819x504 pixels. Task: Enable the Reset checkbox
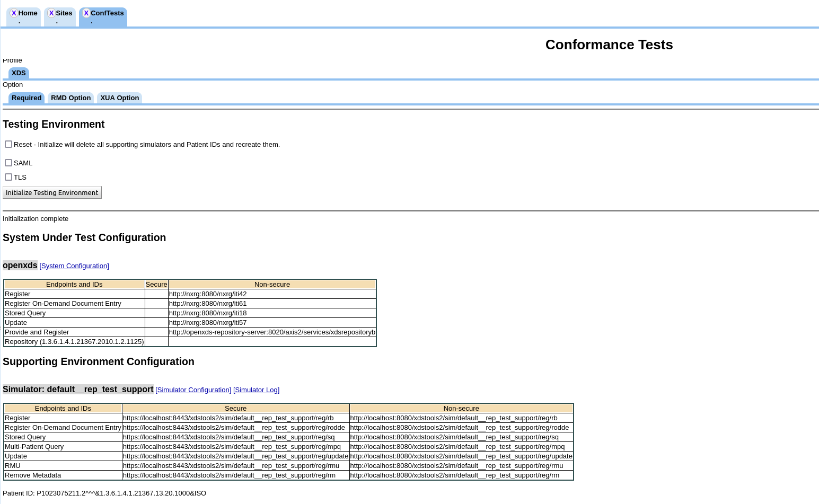8,144
